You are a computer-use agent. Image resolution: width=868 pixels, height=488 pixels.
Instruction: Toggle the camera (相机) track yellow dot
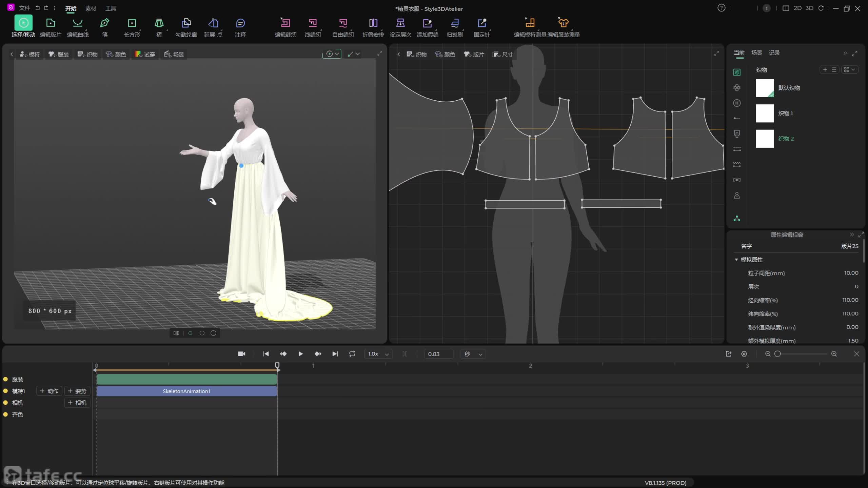5,403
